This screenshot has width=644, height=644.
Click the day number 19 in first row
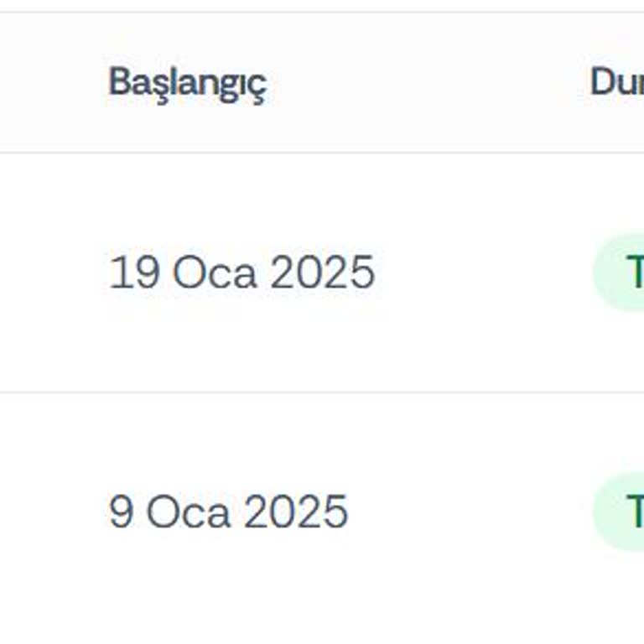134,273
